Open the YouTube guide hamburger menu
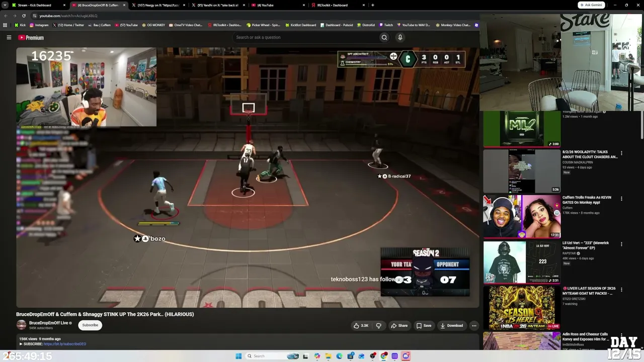This screenshot has width=644, height=362. click(9, 38)
